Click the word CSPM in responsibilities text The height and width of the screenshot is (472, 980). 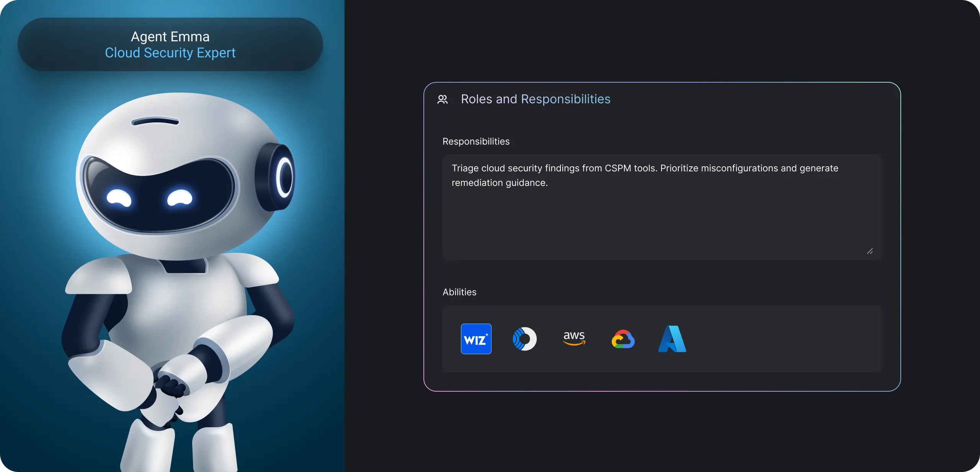click(x=617, y=168)
